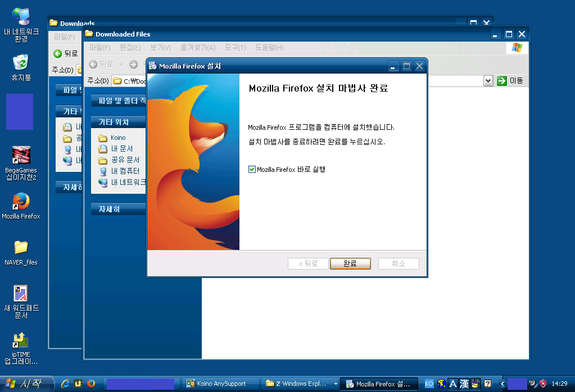Click Windows flag logo in Downloaded Files

point(517,48)
